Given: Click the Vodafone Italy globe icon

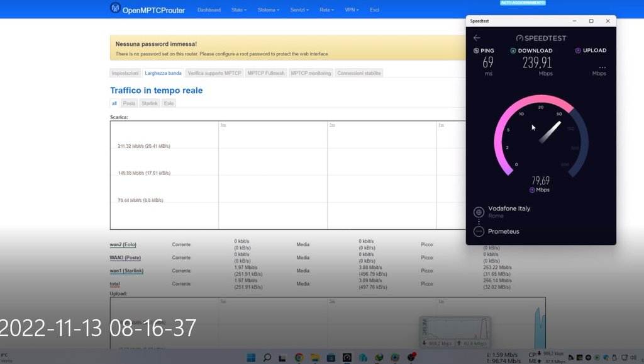Looking at the screenshot, I should coord(479,212).
